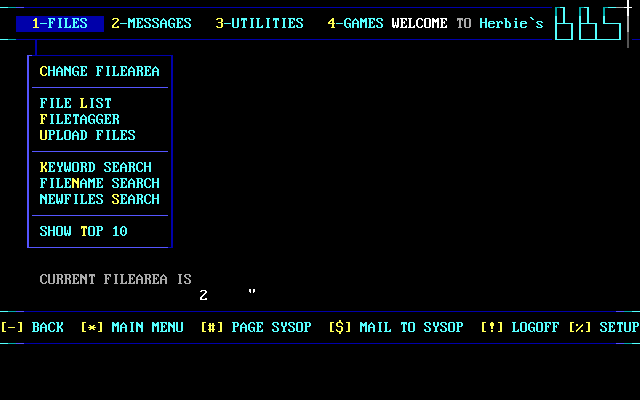Select SHOW TOP 10 entry

(84, 231)
